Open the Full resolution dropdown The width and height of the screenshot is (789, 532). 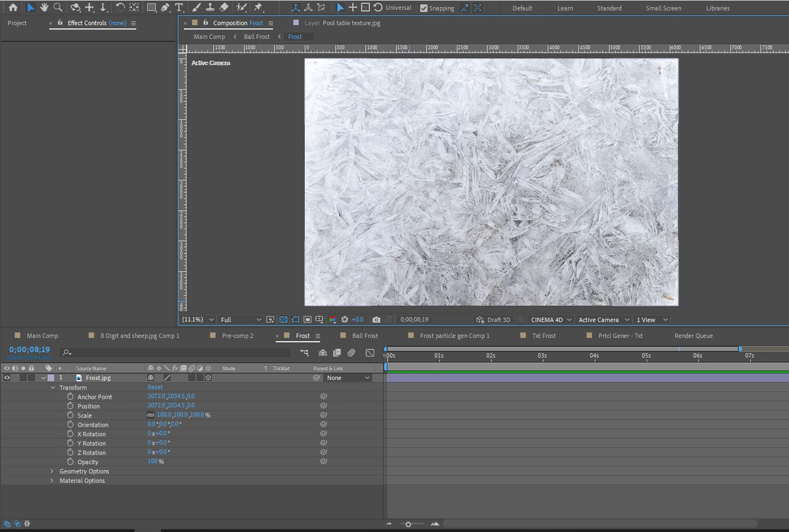click(240, 320)
